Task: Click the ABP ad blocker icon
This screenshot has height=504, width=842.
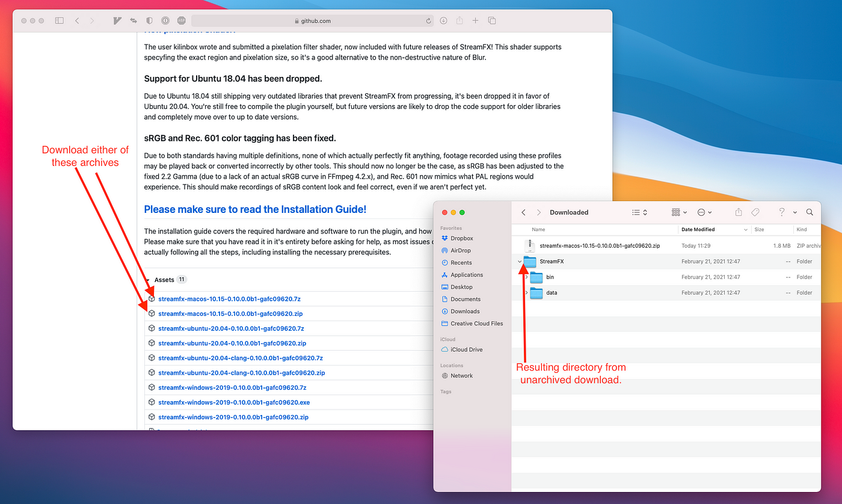Action: point(181,20)
